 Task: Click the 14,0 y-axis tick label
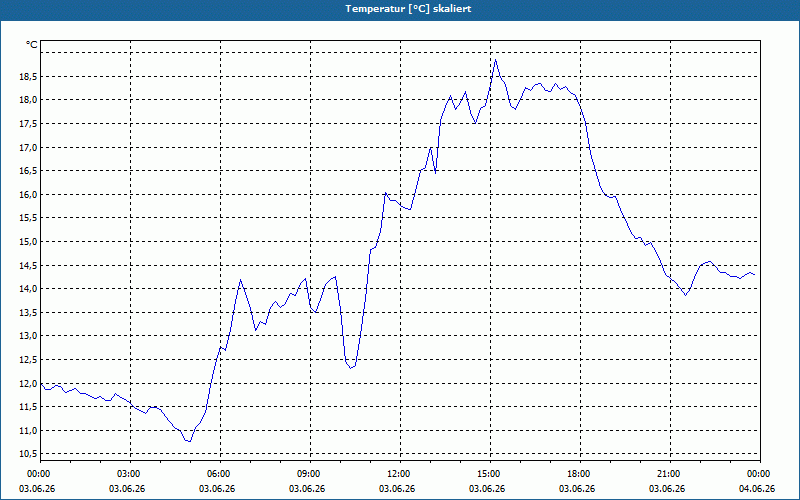click(28, 289)
